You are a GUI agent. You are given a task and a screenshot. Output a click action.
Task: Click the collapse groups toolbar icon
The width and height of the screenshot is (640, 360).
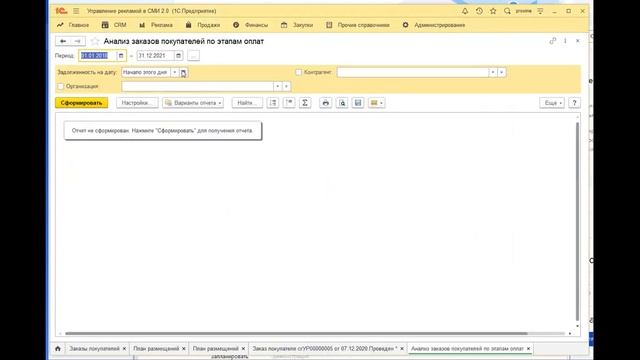coord(289,103)
